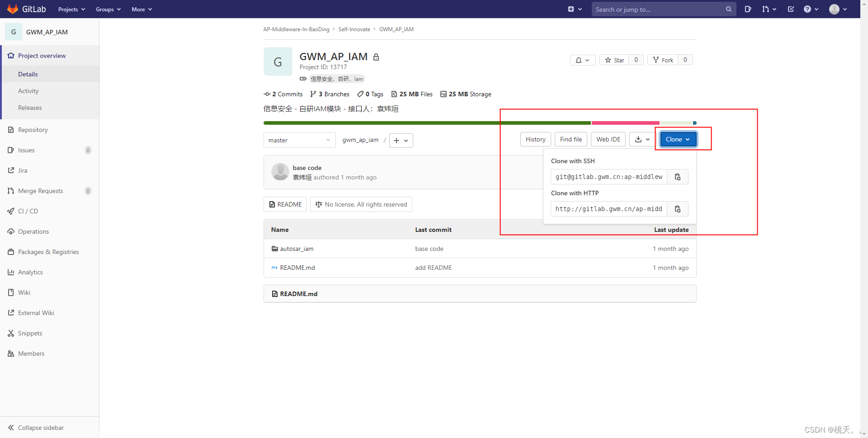Open the master branch selector

(299, 140)
